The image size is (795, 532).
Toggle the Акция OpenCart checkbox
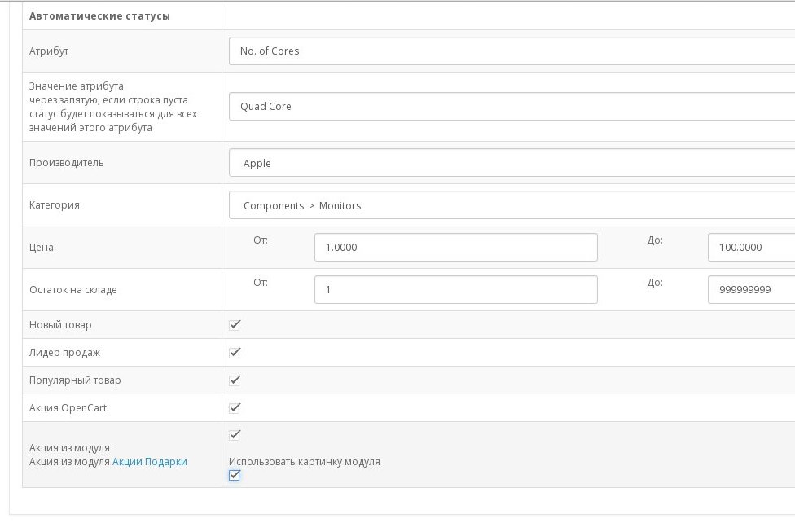coord(235,407)
